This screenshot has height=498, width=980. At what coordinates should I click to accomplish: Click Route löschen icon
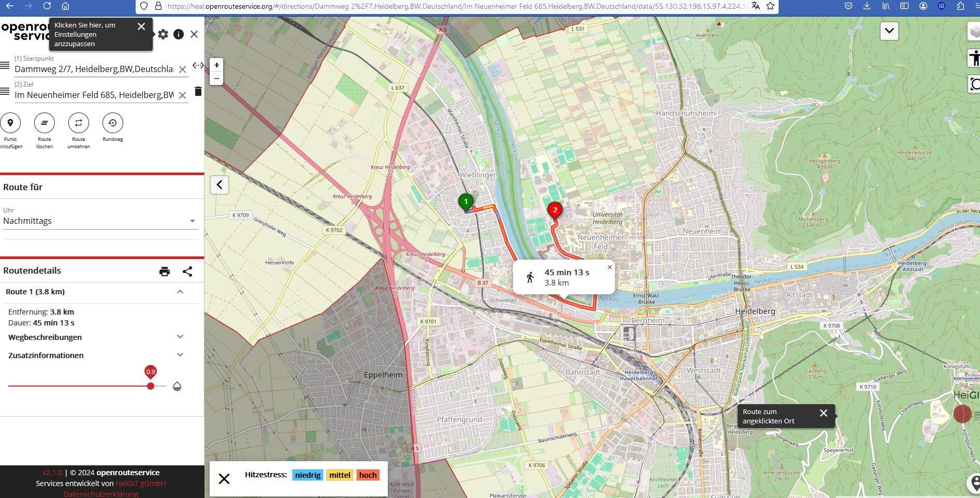(45, 123)
